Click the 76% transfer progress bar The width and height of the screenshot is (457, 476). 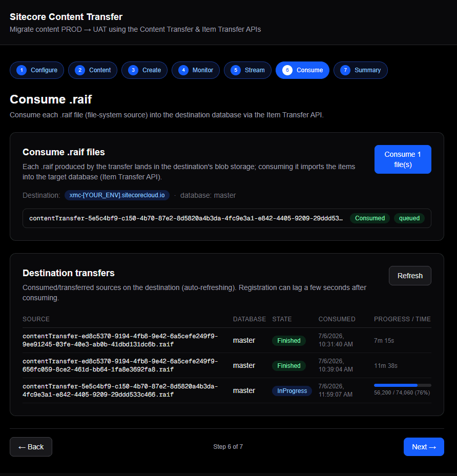402,385
